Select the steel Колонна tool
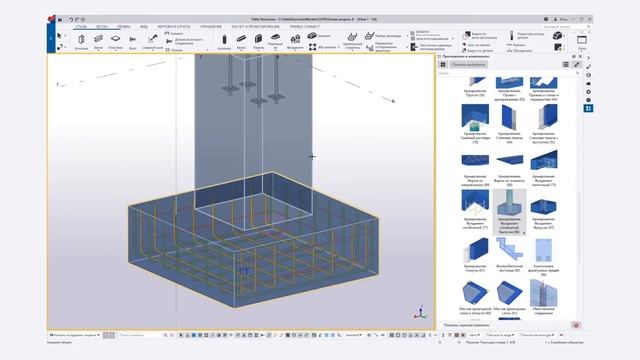 [x=81, y=42]
